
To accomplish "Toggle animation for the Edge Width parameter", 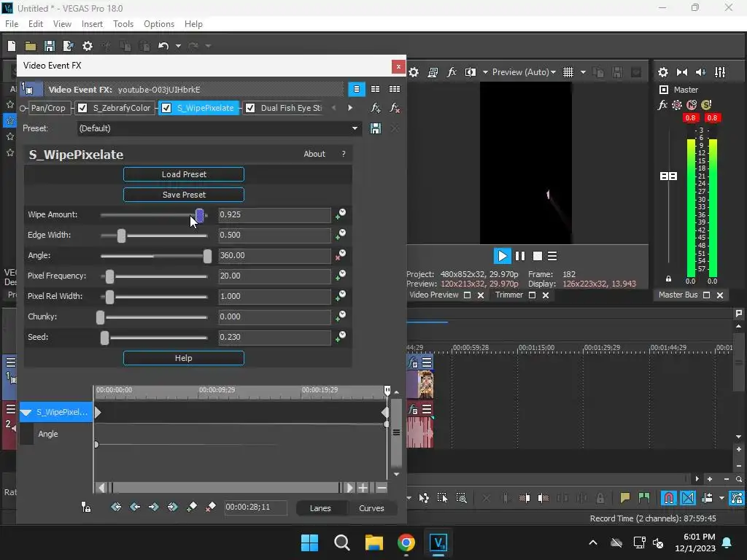I will (340, 235).
